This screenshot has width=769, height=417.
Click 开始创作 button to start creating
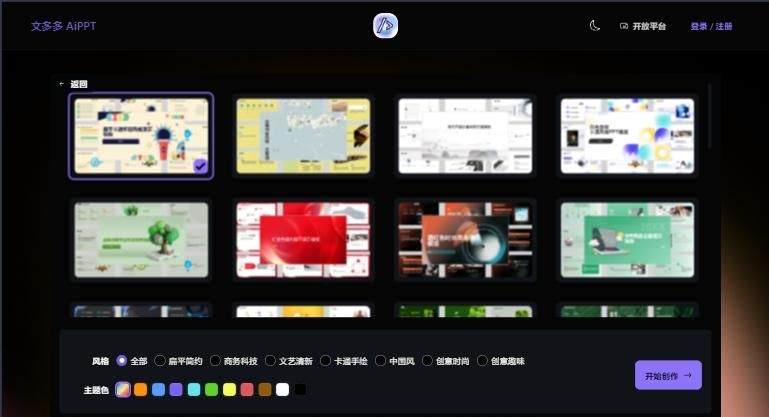point(668,375)
